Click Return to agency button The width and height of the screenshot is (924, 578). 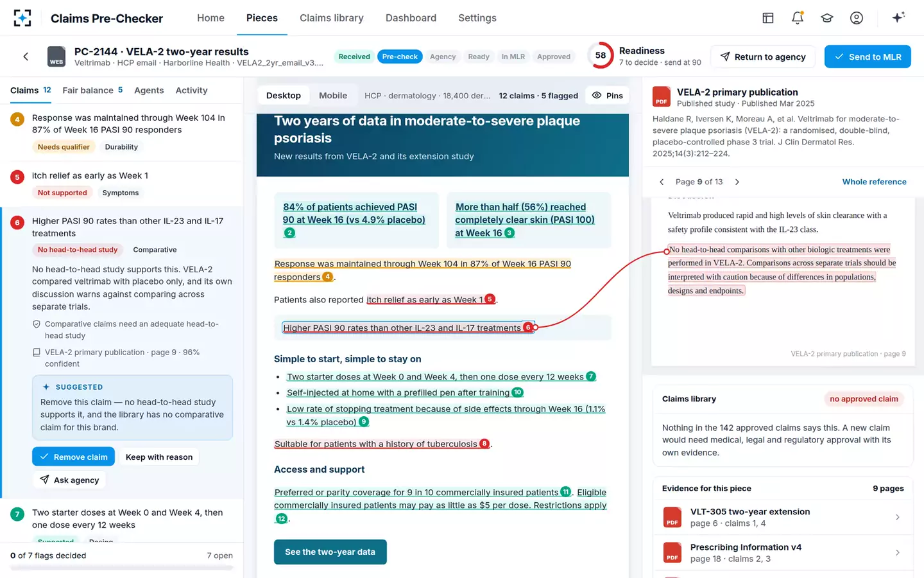coord(763,57)
